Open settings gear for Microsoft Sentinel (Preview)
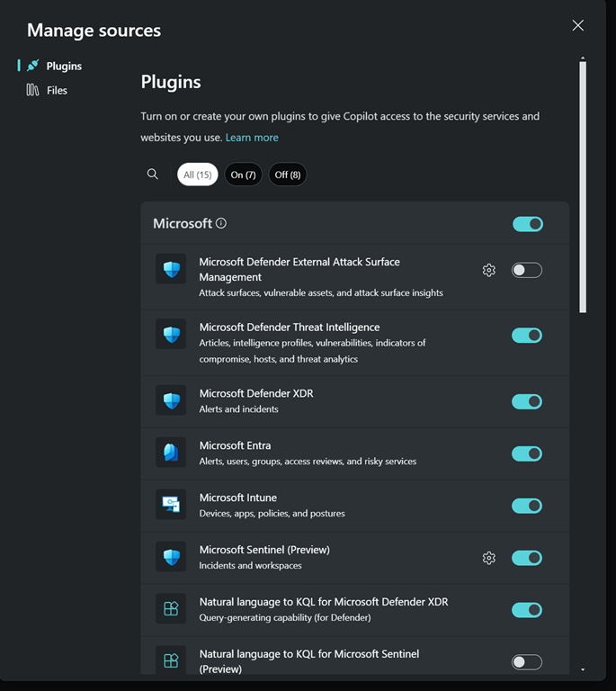Screen dimensions: 616x691 pyautogui.click(x=488, y=558)
